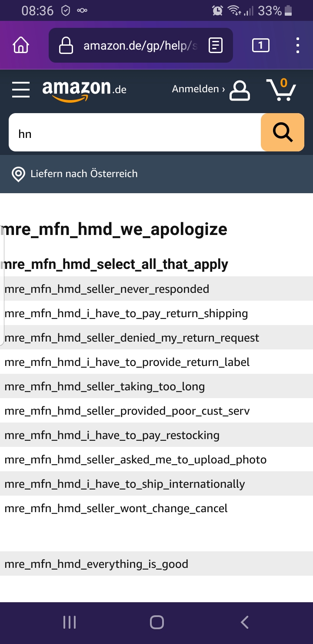
Task: Tap the account profile icon
Action: (x=240, y=90)
